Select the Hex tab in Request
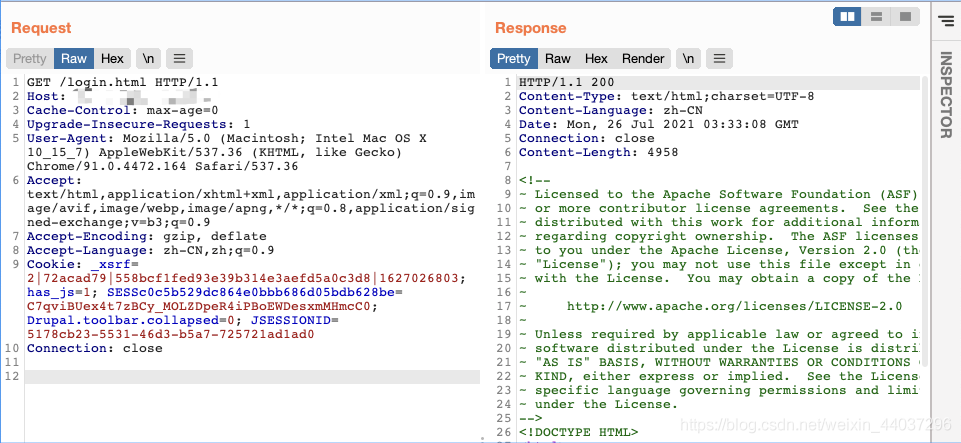The image size is (961, 443). pyautogui.click(x=112, y=59)
